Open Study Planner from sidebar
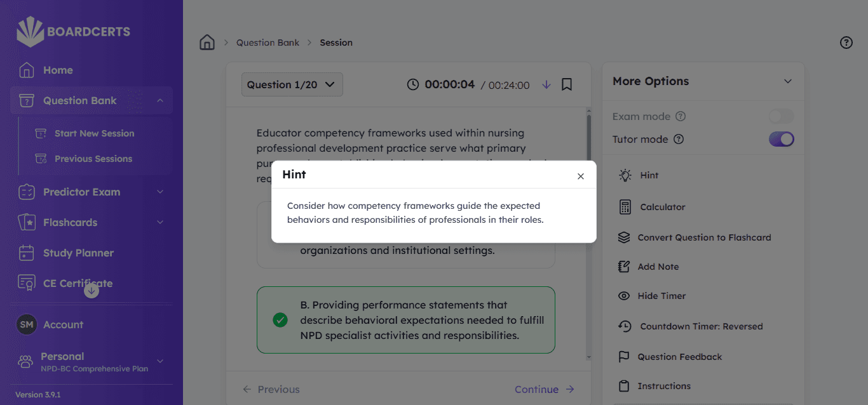 [78, 253]
